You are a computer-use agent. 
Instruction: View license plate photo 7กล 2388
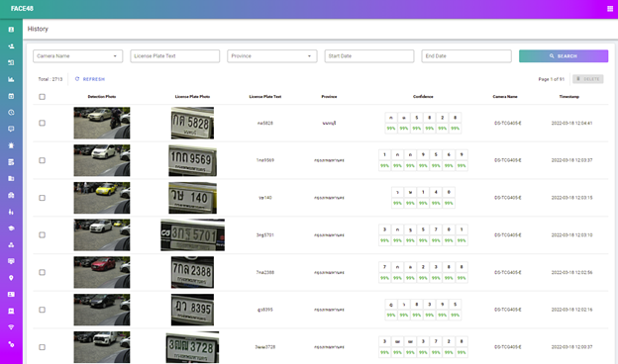coord(192,272)
